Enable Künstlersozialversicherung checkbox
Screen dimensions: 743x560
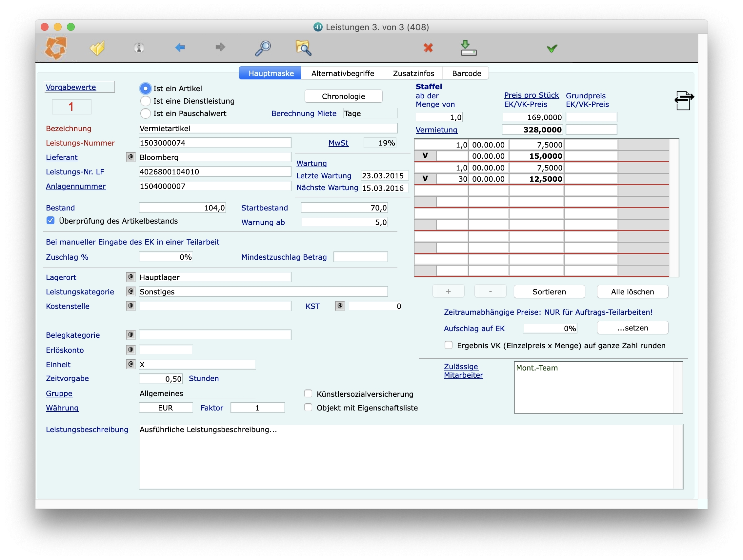(308, 394)
